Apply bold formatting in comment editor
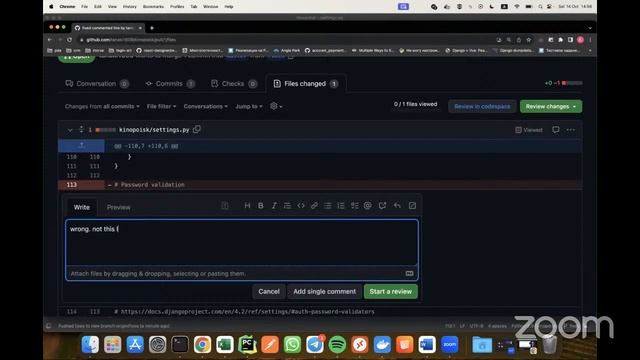The height and width of the screenshot is (360, 640). tap(260, 206)
